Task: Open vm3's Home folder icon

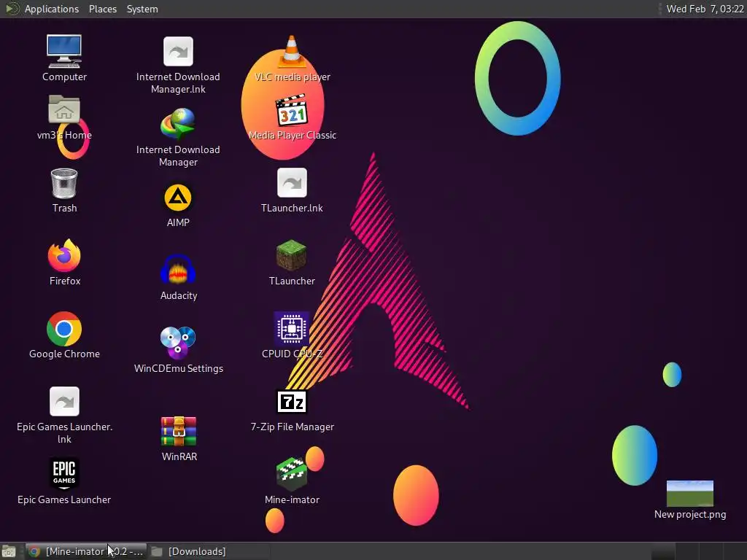Action: click(64, 109)
